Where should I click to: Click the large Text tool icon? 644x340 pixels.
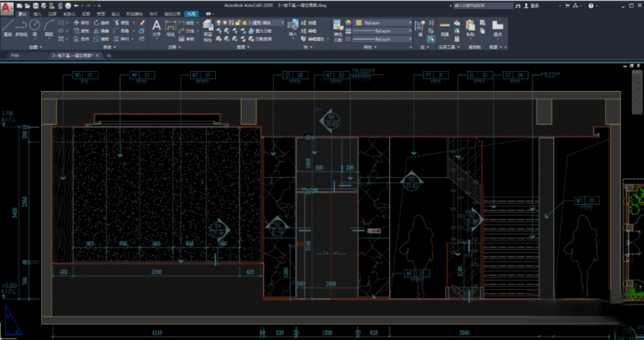coord(158,26)
